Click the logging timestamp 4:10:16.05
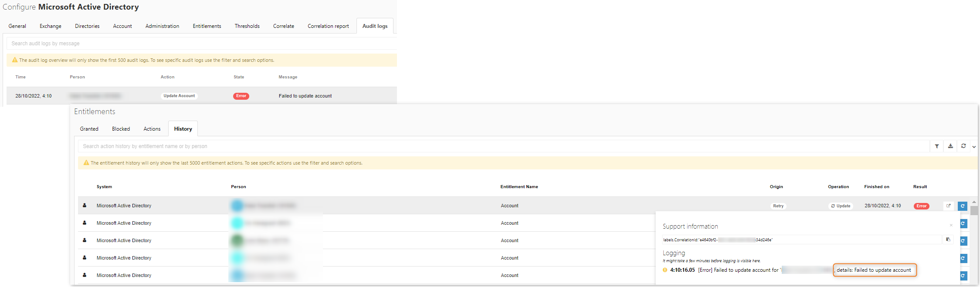980x287 pixels. [x=682, y=270]
